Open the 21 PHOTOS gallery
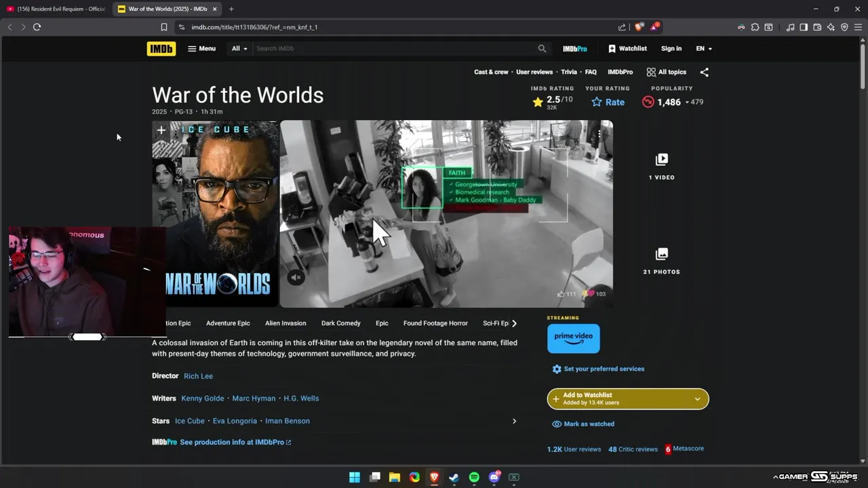 coord(662,261)
